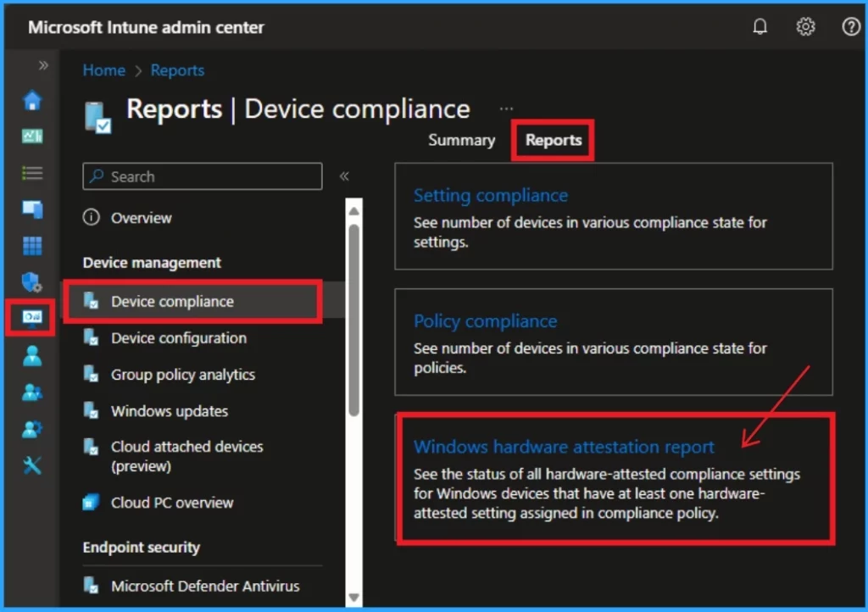
Task: Open Devices icon in sidebar
Action: (32, 209)
